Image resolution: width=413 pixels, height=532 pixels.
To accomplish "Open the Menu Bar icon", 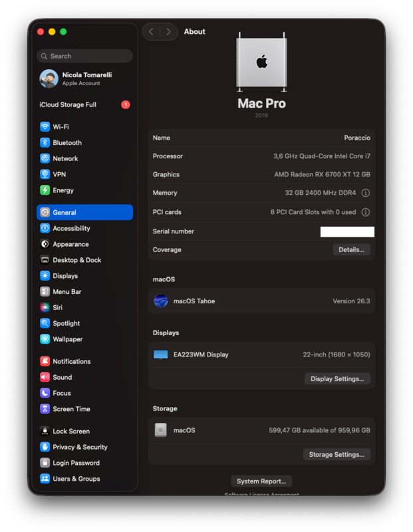I will pos(45,291).
